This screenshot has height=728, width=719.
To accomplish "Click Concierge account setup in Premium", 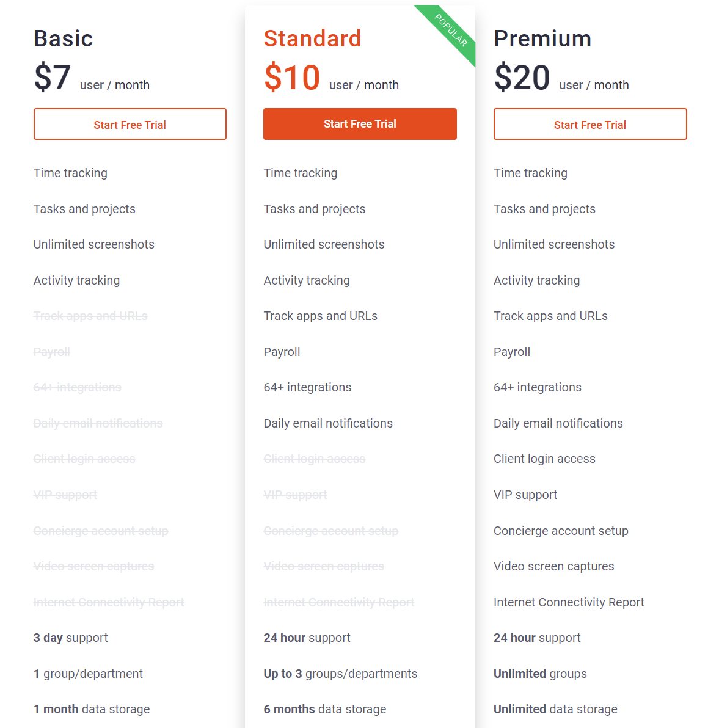I will tap(561, 531).
